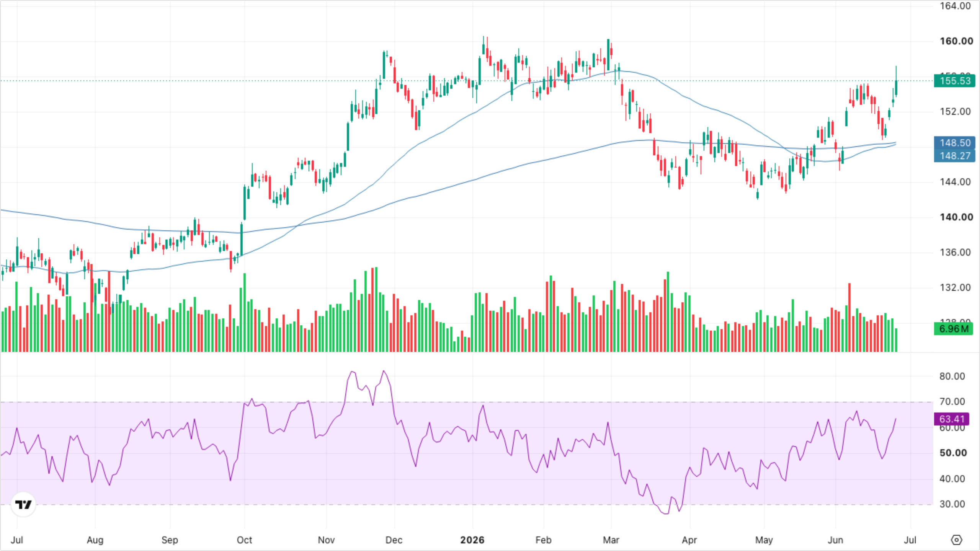This screenshot has width=980, height=551.
Task: Click the leftmost Jul label on time axis
Action: 17,540
